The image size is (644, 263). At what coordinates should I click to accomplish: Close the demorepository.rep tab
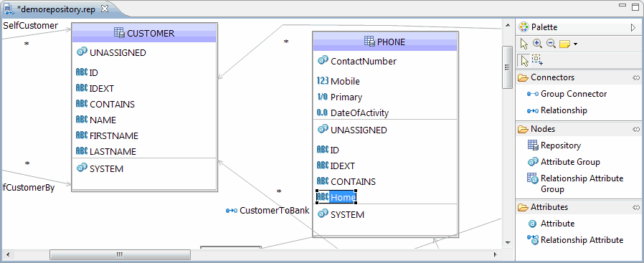point(105,9)
